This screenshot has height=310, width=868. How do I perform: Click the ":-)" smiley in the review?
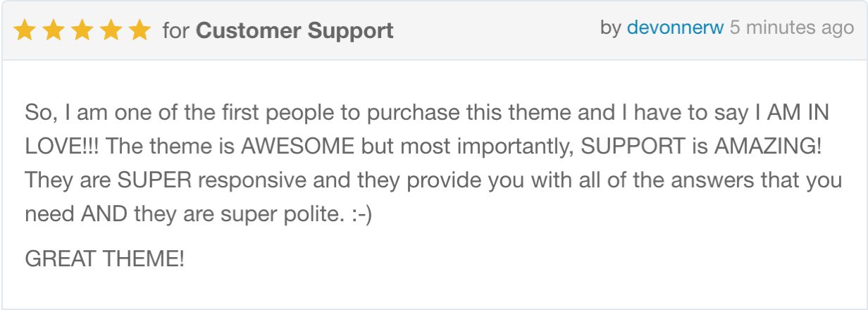tap(361, 214)
